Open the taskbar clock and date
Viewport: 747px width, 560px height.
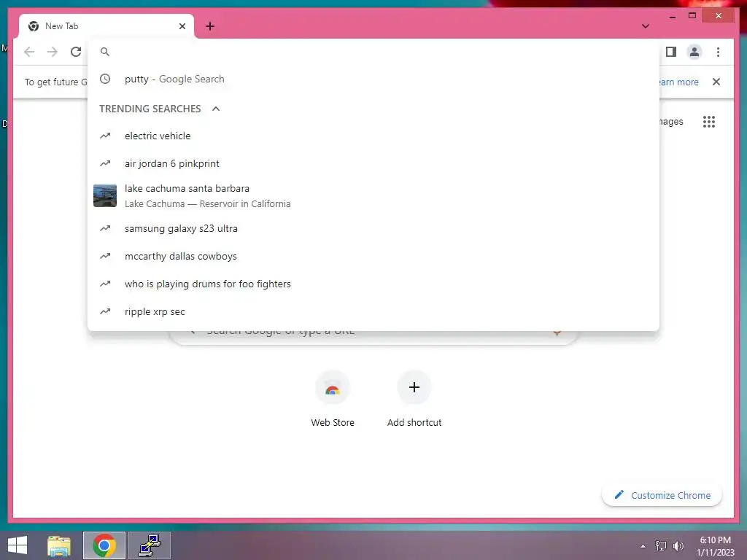tap(715, 546)
